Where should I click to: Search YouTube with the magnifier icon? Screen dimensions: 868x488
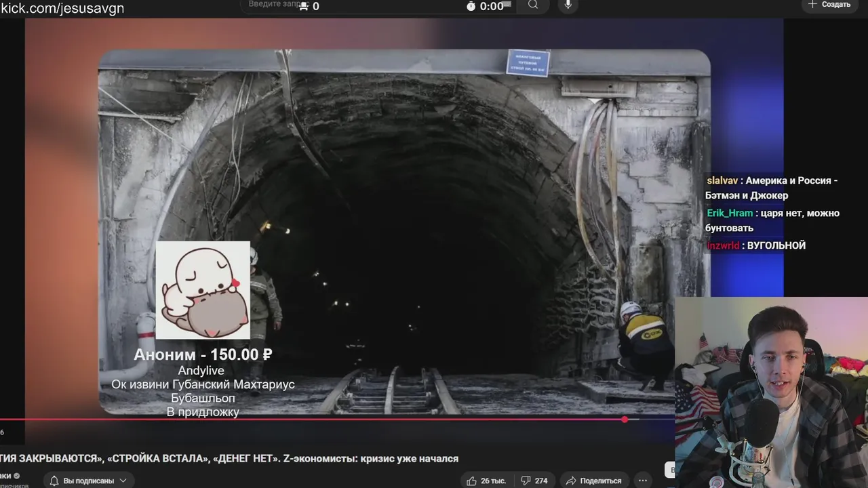[533, 5]
